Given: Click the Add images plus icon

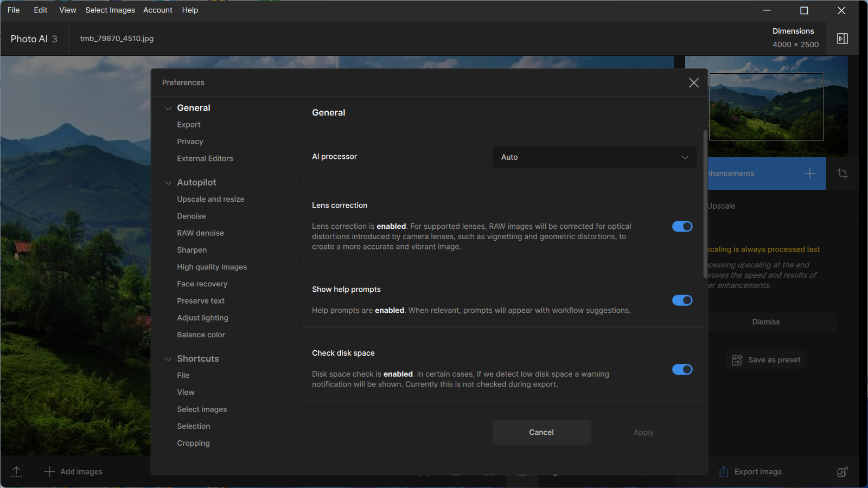Looking at the screenshot, I should [49, 472].
